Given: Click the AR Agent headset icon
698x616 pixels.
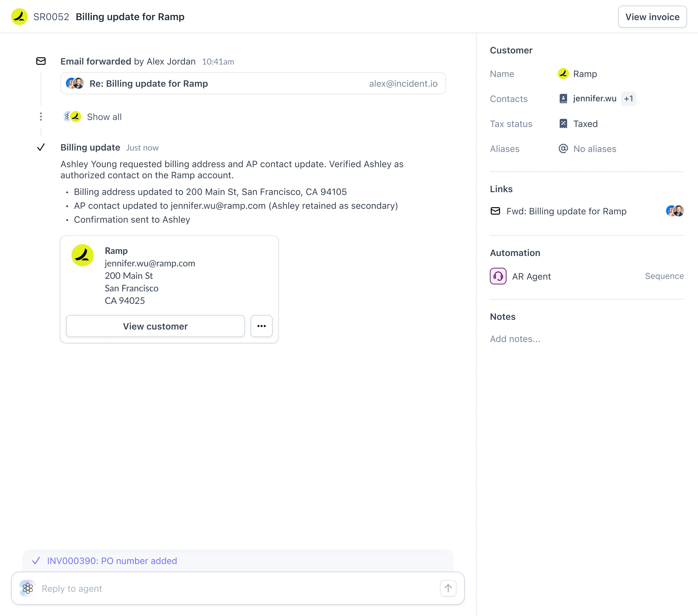Looking at the screenshot, I should [498, 276].
